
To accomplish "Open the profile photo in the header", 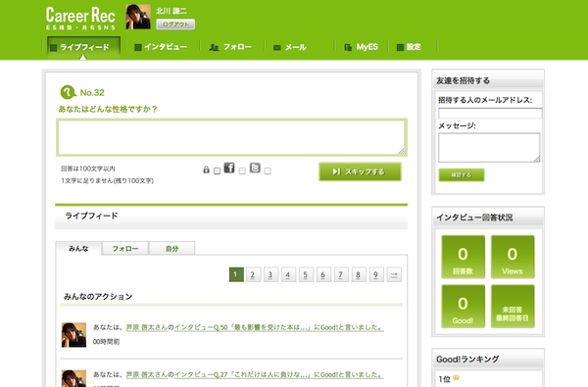I will click(138, 17).
